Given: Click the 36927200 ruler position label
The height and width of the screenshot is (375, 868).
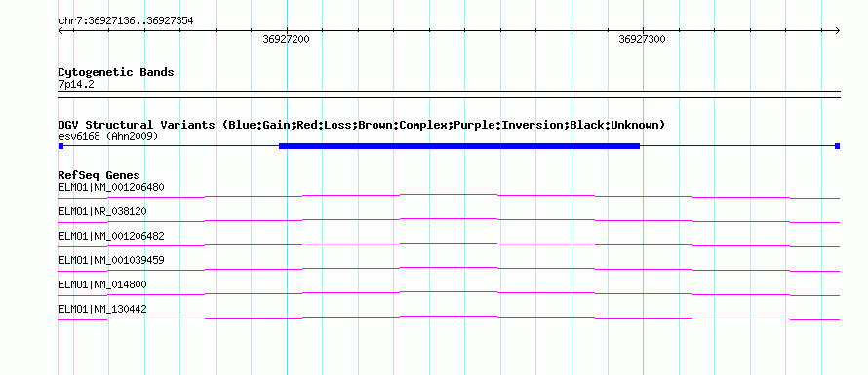Looking at the screenshot, I should point(286,39).
